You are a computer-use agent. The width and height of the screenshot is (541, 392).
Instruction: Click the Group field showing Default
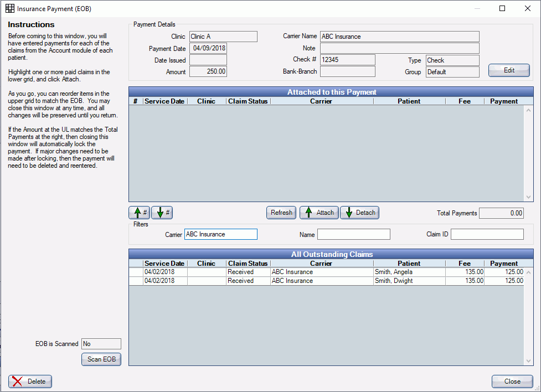click(452, 72)
